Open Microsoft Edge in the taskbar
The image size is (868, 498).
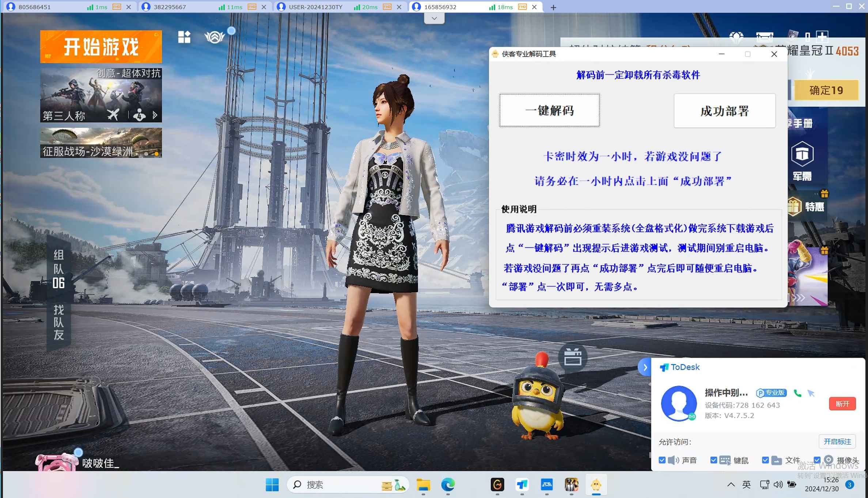[x=448, y=485]
